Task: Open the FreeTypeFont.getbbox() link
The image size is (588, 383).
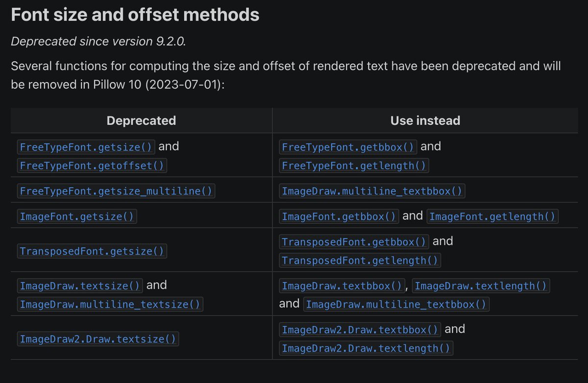Action: click(x=349, y=146)
